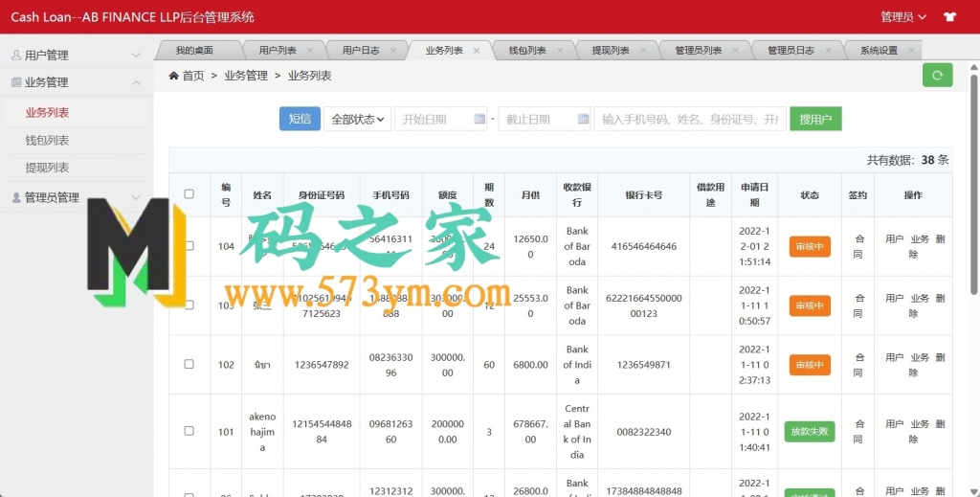Click the bank card cell 416546464646

pos(644,246)
